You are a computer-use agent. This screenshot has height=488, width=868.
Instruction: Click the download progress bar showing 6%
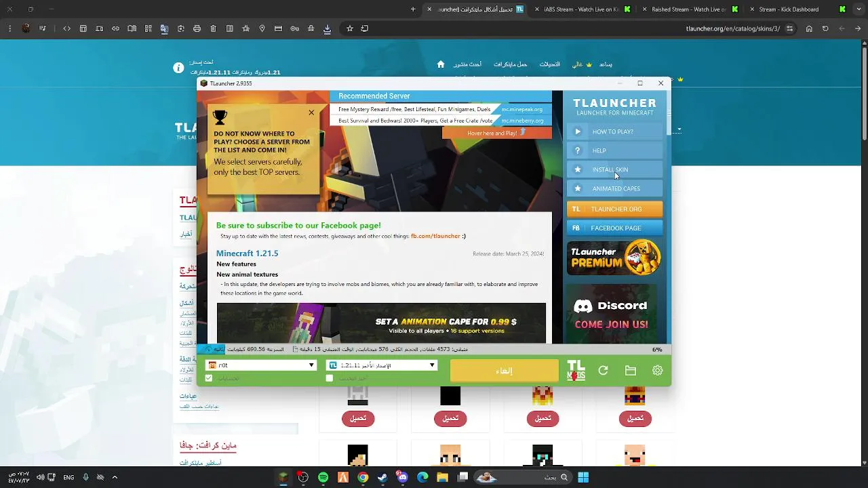click(x=434, y=350)
